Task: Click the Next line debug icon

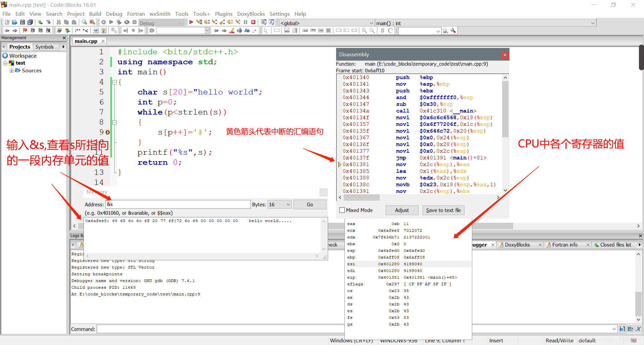Action: [207, 22]
